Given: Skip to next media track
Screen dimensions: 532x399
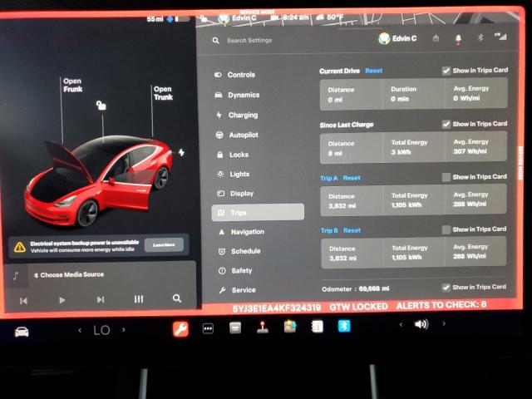Looking at the screenshot, I should click(101, 299).
